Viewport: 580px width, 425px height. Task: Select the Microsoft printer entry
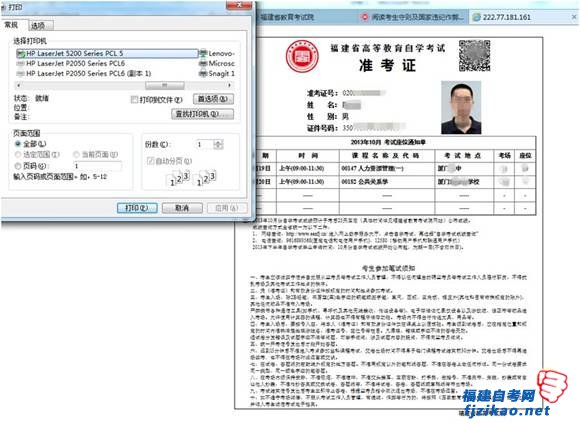217,64
